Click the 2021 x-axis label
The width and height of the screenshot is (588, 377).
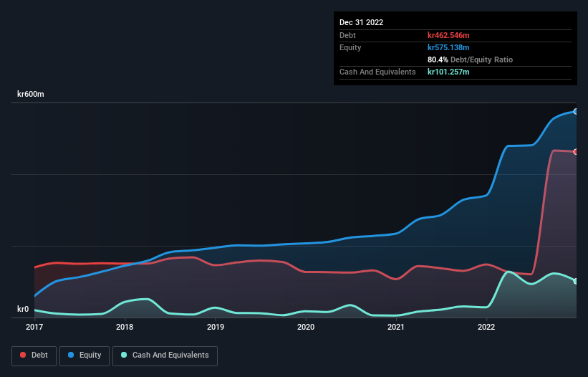point(396,327)
